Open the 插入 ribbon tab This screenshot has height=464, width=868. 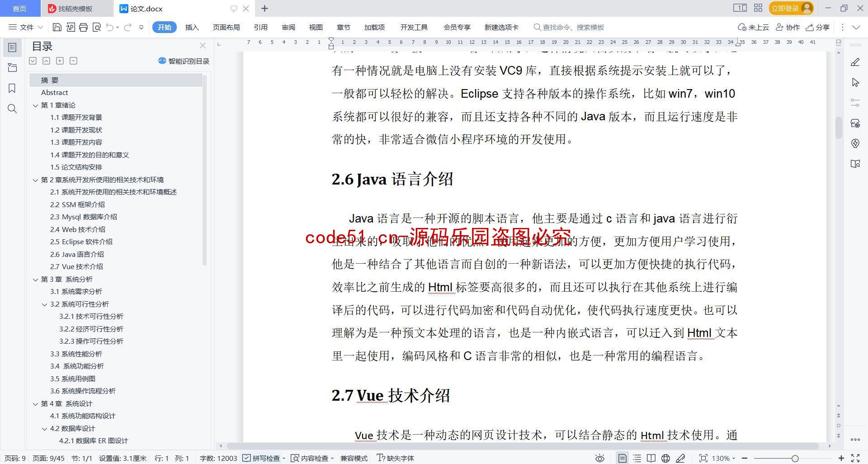(192, 27)
